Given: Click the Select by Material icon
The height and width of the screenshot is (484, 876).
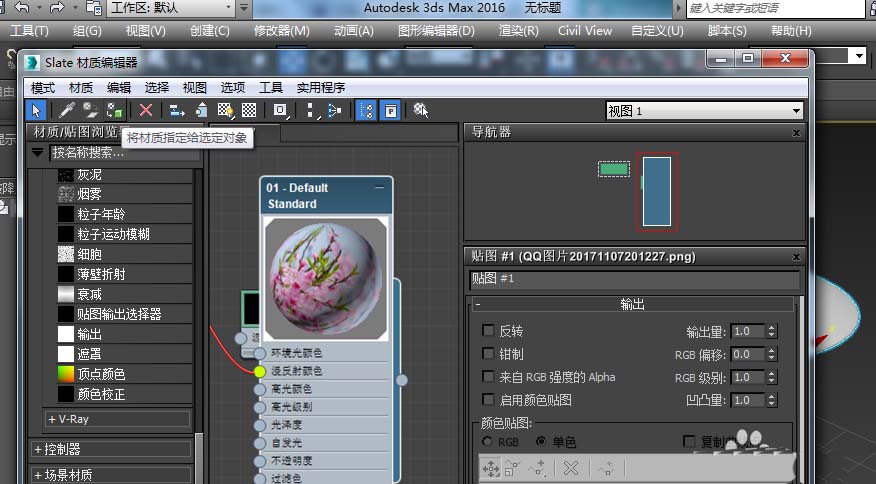Looking at the screenshot, I should point(421,111).
